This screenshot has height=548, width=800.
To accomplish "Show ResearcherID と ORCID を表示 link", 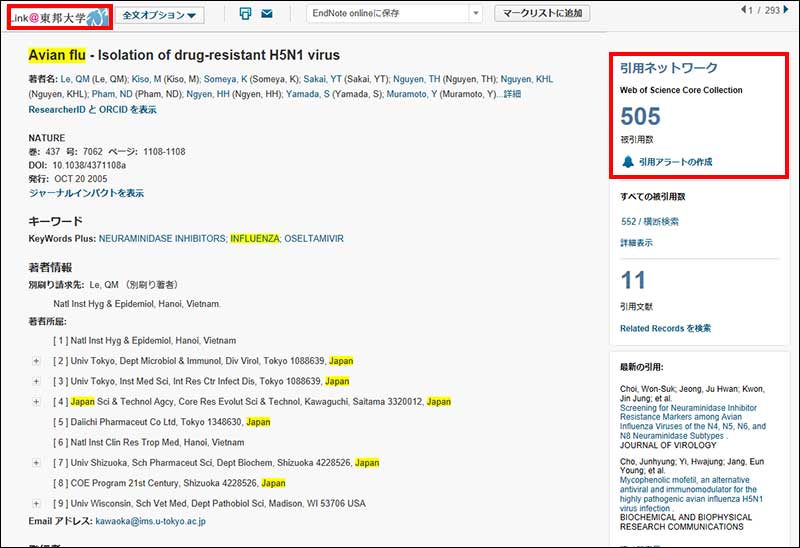I will pos(92,109).
